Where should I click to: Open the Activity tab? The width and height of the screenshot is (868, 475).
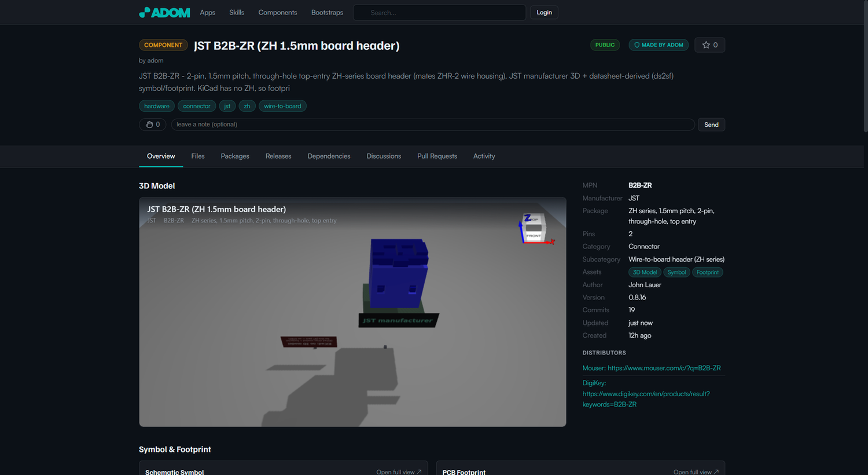coord(484,156)
